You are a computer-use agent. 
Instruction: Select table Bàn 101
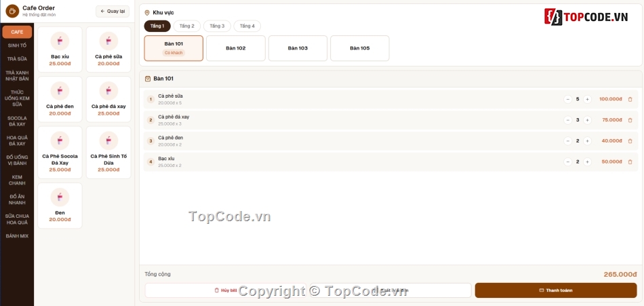point(174,48)
